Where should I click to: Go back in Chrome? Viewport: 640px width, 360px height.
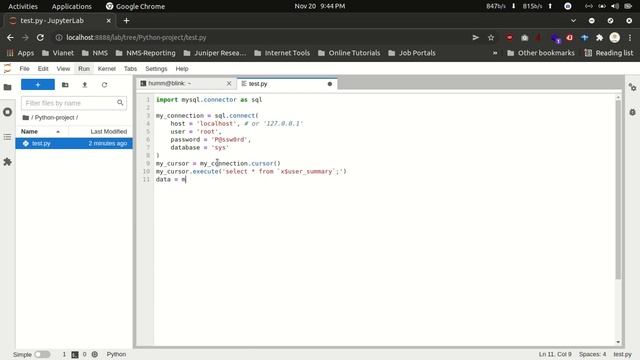[x=10, y=38]
